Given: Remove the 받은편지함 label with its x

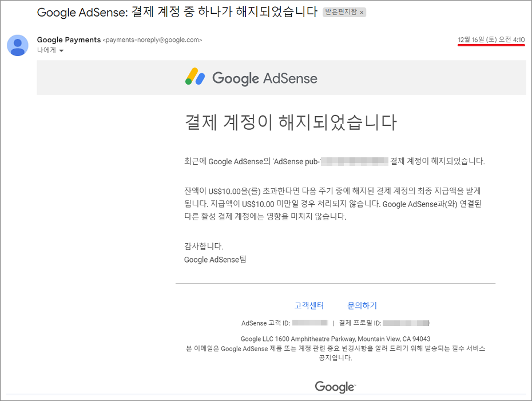Looking at the screenshot, I should tap(362, 13).
